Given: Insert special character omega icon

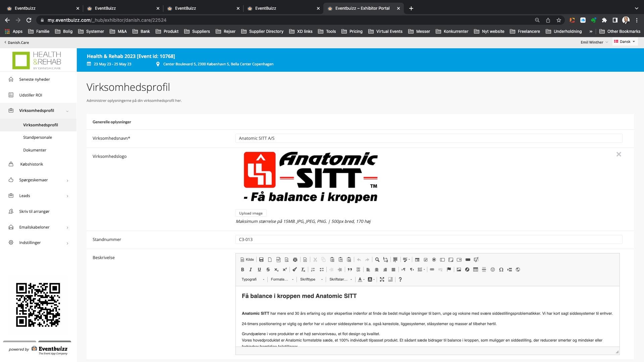Looking at the screenshot, I should click(501, 269).
